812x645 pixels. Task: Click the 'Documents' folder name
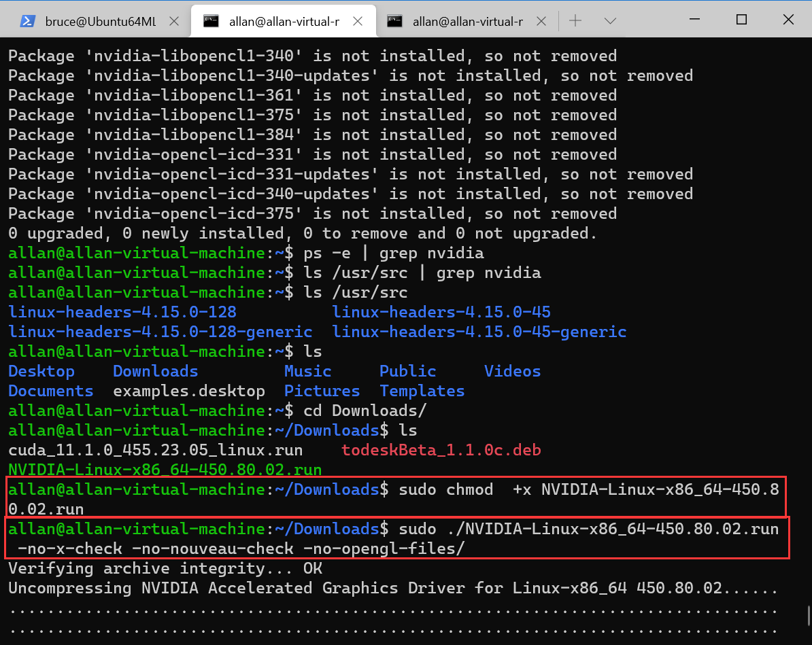click(x=51, y=391)
